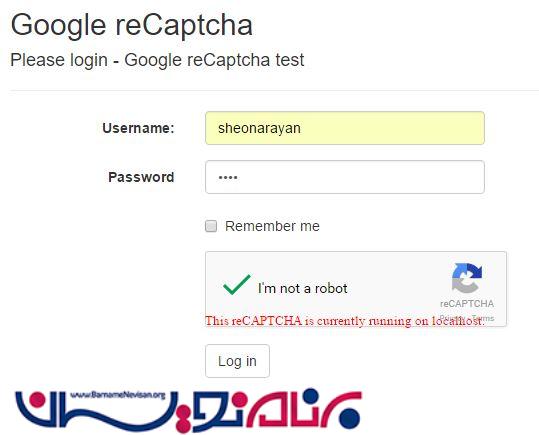Click the reCAPTCHA circular arrows logo
This screenshot has height=435, width=539.
[x=466, y=278]
